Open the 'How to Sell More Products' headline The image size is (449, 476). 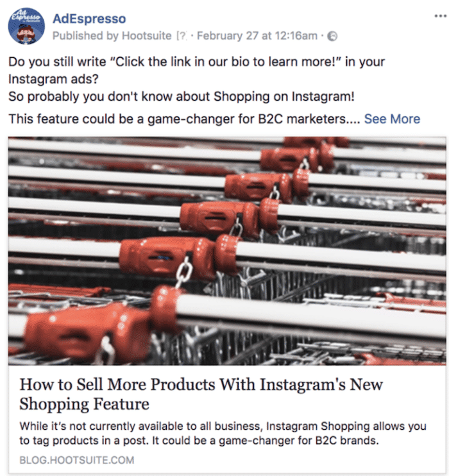[x=201, y=385]
